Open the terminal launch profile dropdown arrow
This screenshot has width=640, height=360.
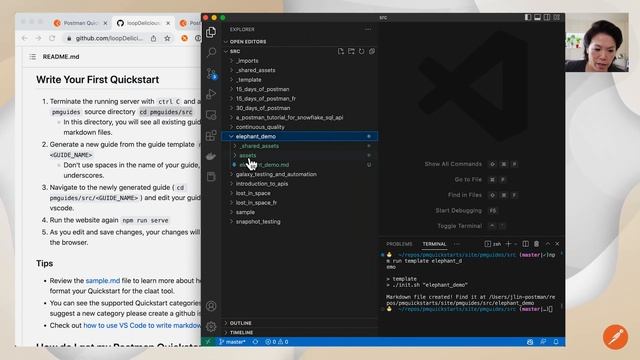tap(516, 244)
